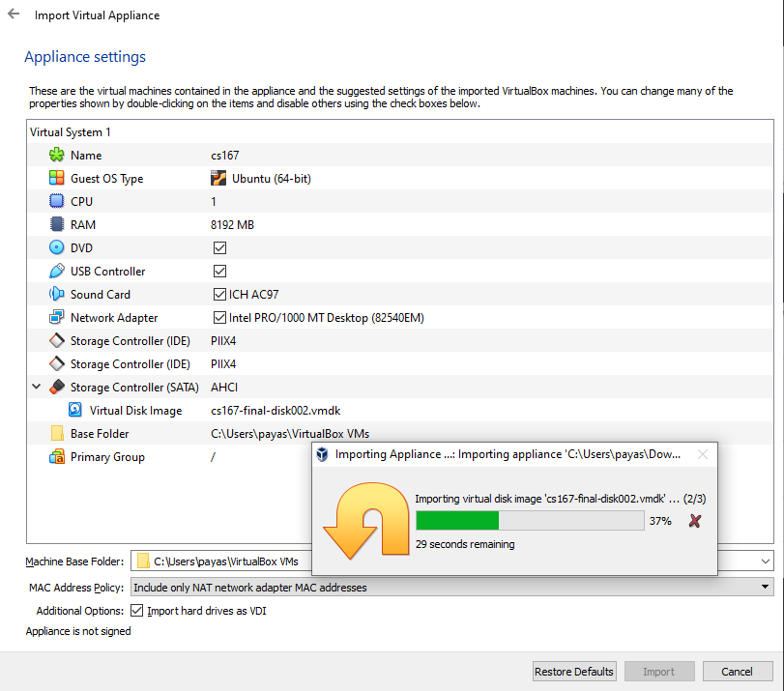Click the Cancel button
The image size is (784, 691).
737,671
